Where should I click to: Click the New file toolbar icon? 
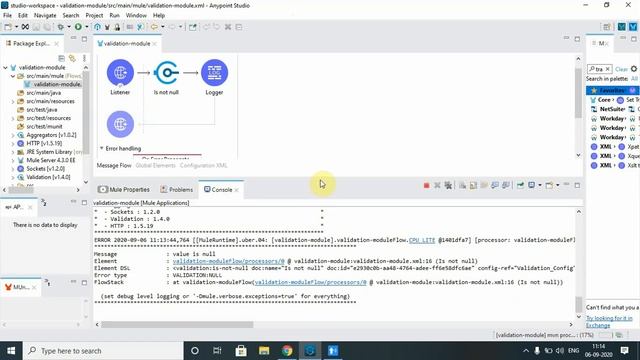click(8, 27)
